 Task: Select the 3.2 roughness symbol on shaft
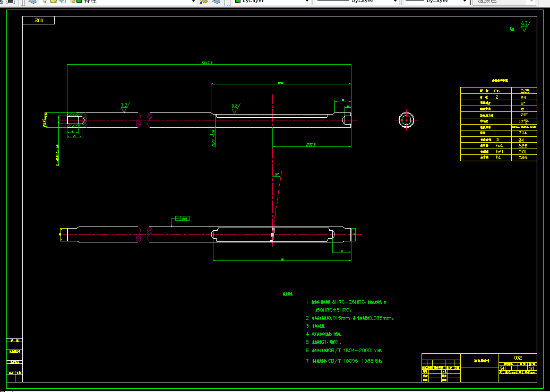125,107
